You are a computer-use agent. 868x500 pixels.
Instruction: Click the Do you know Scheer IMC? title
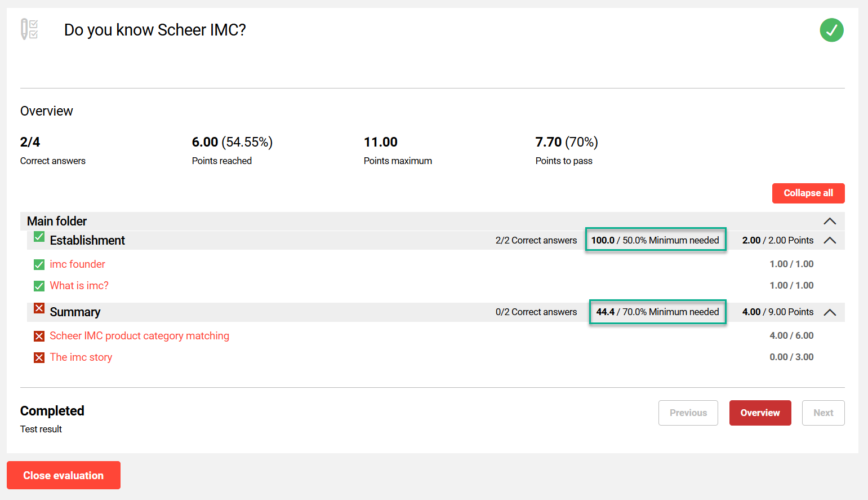155,30
